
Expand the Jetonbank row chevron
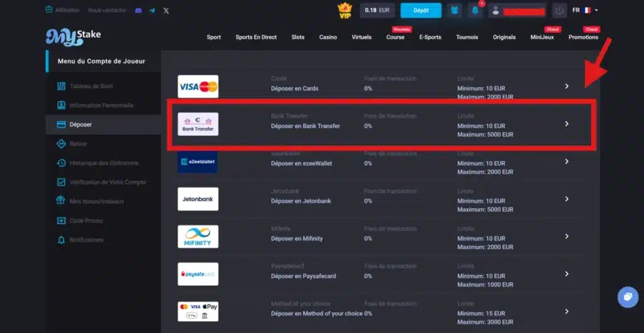(x=567, y=199)
